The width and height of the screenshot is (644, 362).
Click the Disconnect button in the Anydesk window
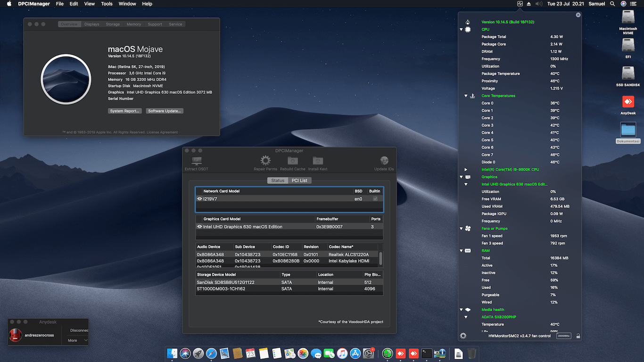click(78, 330)
